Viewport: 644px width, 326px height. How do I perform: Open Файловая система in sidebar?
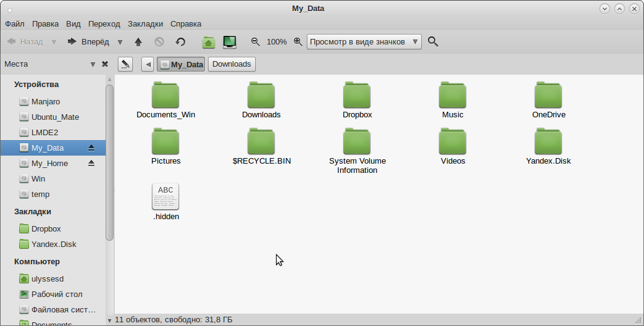click(53, 309)
